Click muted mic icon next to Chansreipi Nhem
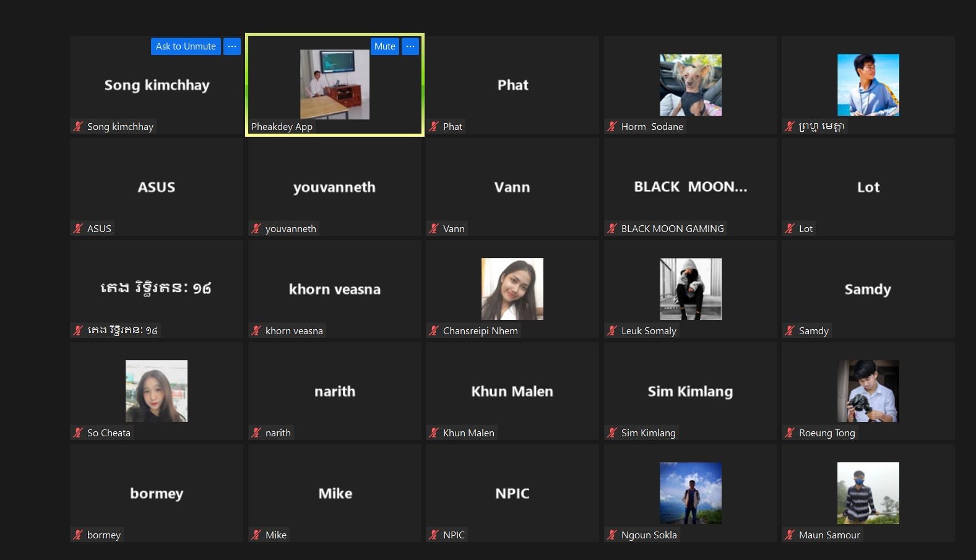The height and width of the screenshot is (560, 976). coord(434,331)
